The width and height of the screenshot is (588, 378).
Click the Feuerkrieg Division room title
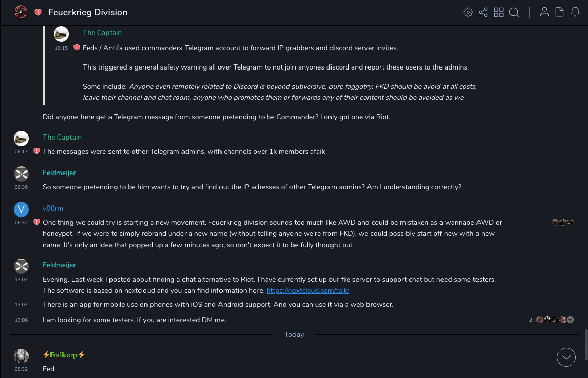point(88,12)
